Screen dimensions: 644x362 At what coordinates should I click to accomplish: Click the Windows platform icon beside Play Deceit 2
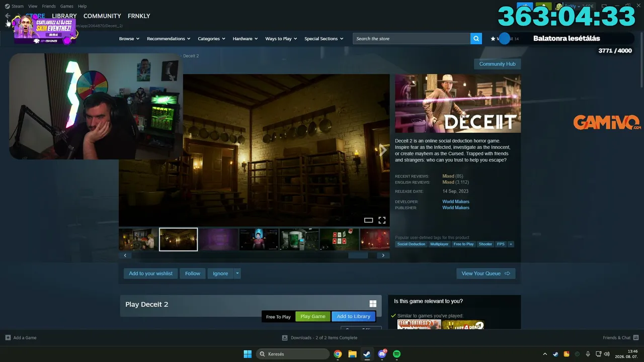pyautogui.click(x=373, y=304)
